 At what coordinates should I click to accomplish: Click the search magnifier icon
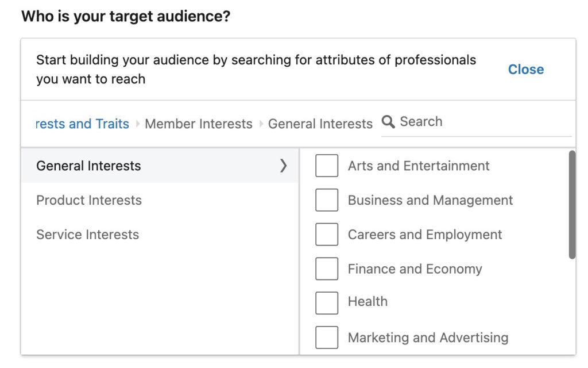(388, 122)
